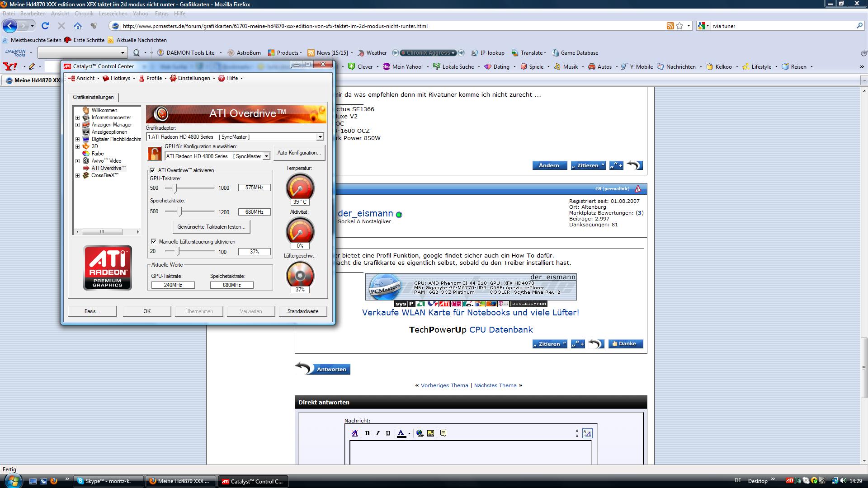Click in the Nachricht reply text area
The height and width of the screenshot is (488, 868).
coord(470,452)
